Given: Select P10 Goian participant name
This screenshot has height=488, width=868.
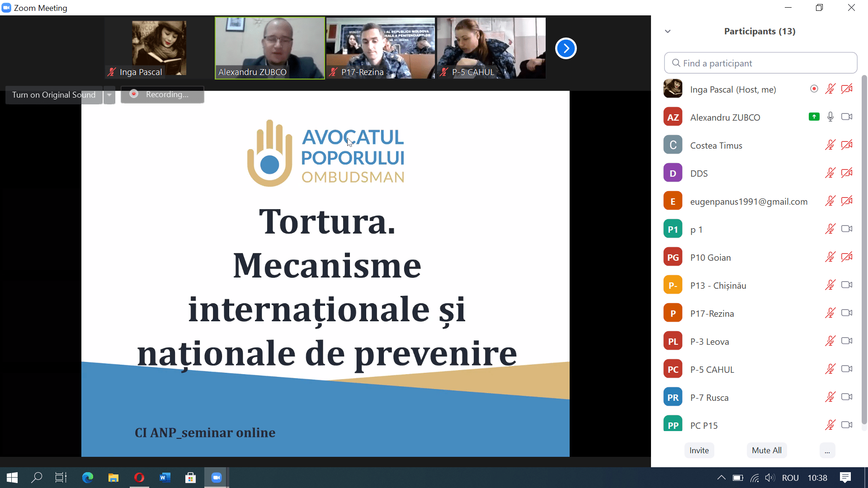Looking at the screenshot, I should (x=710, y=258).
